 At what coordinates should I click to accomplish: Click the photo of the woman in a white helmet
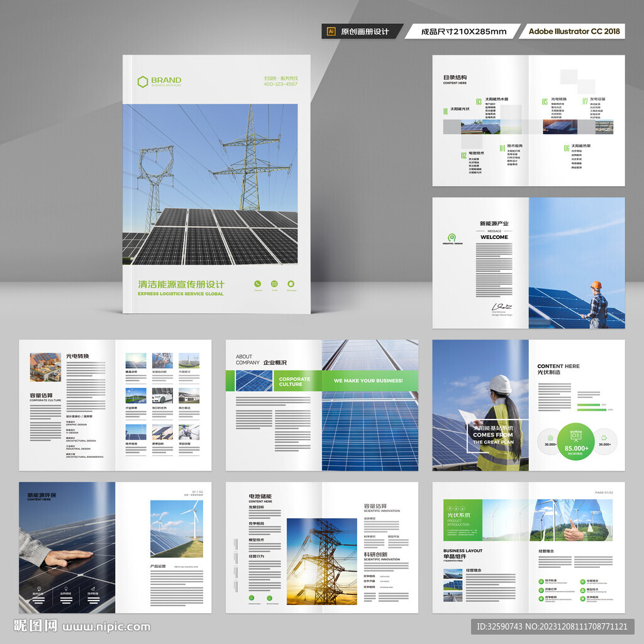pos(480,405)
